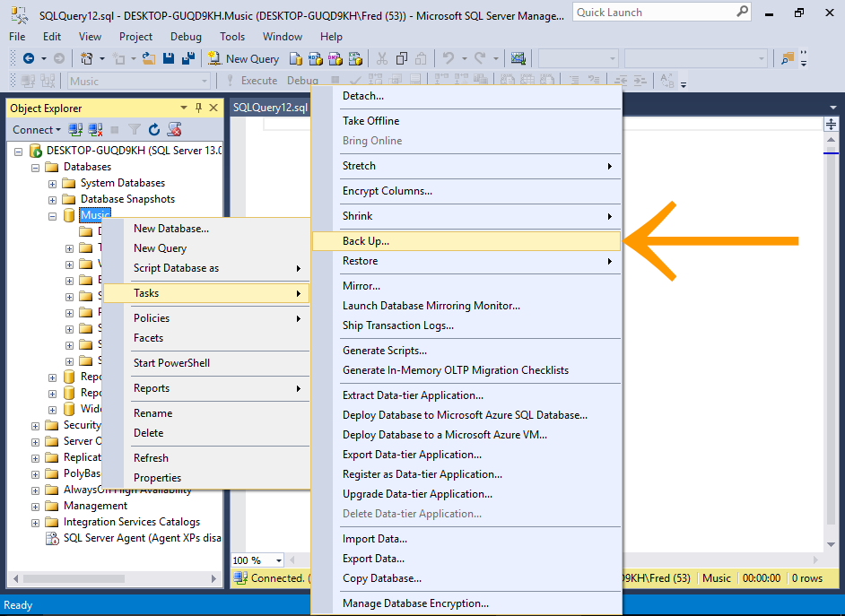This screenshot has width=845, height=616.
Task: Click the Open File folder icon
Action: click(148, 58)
